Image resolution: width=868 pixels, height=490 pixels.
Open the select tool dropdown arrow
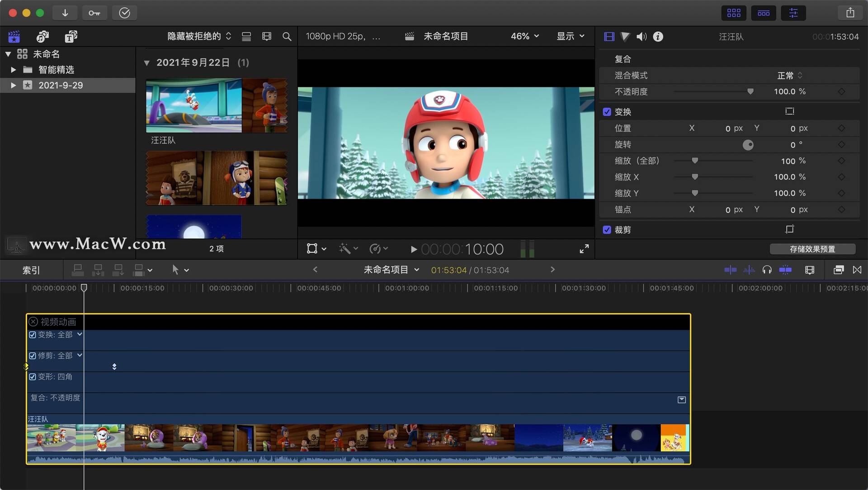pyautogui.click(x=187, y=271)
